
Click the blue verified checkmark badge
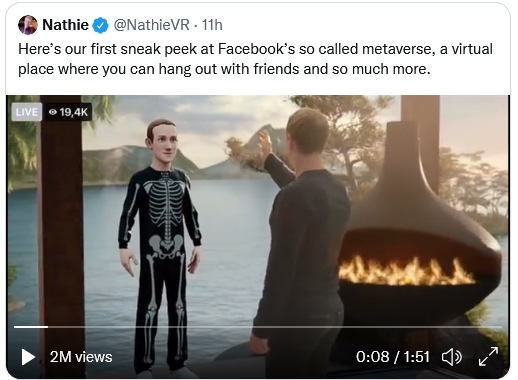100,25
